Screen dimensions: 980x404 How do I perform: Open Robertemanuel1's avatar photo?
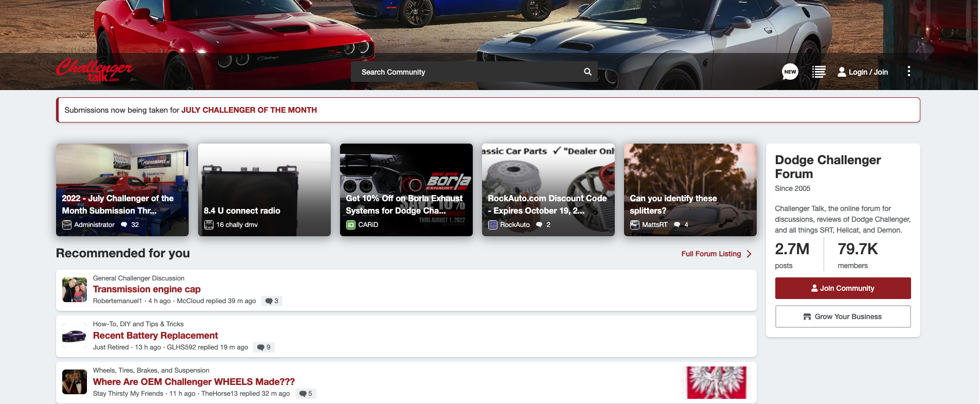75,290
